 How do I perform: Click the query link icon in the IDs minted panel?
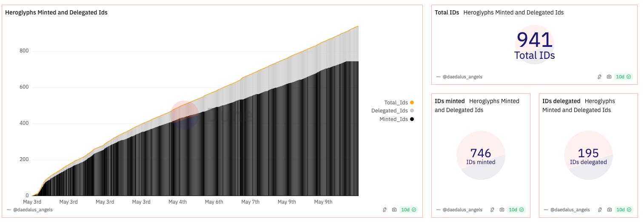click(492, 210)
